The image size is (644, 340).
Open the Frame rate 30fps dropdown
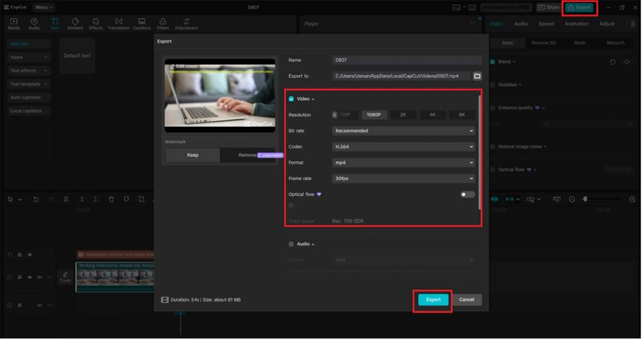click(x=404, y=179)
